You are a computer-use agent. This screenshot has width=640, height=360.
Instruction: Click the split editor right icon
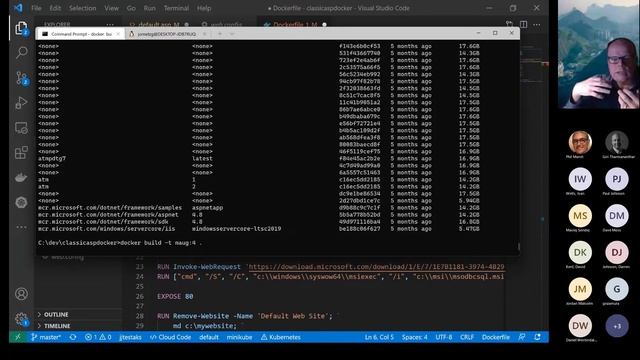523,24
